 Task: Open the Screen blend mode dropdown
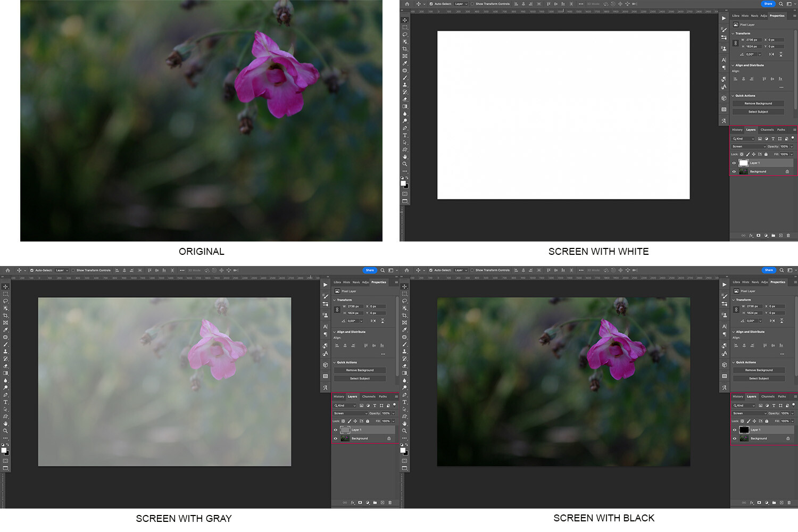(749, 147)
